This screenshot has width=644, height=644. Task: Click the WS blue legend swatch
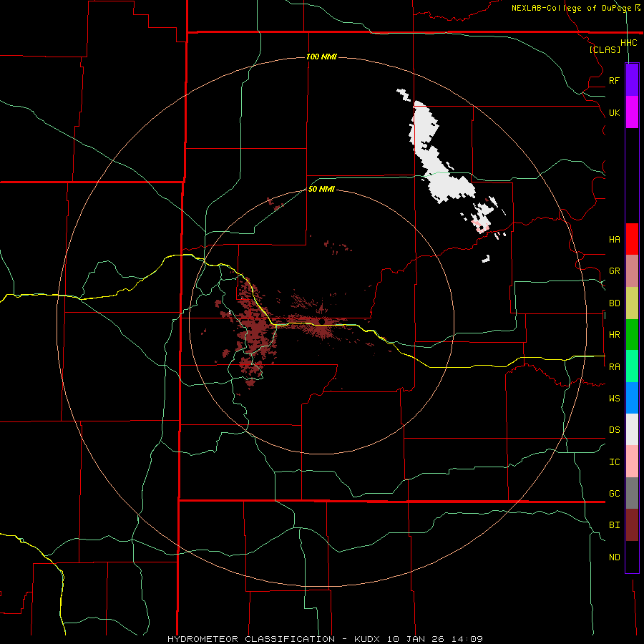(632, 398)
